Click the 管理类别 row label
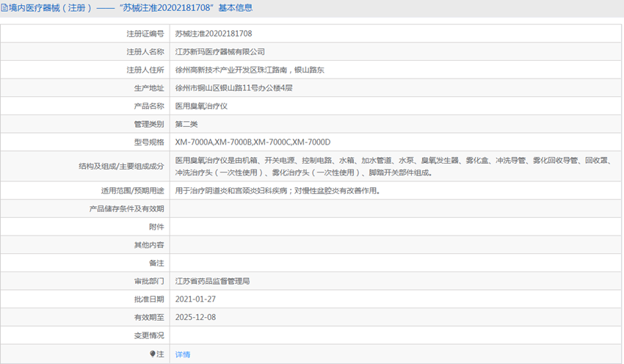 coord(149,124)
